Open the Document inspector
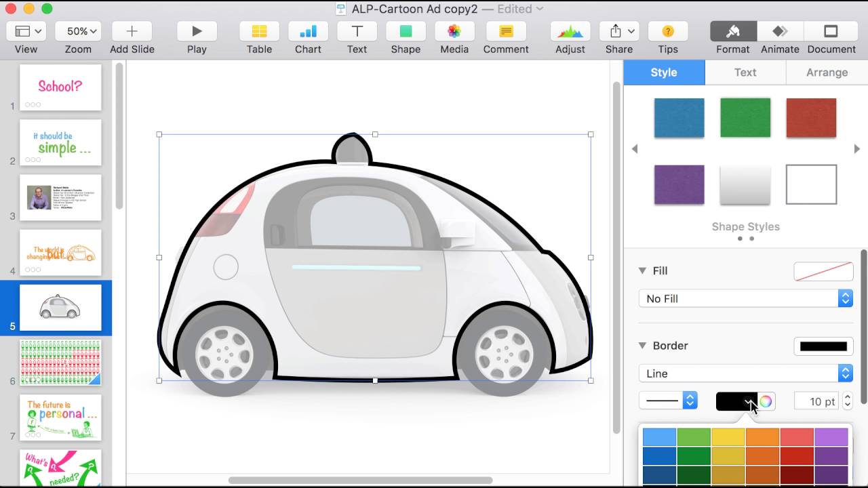 (x=831, y=31)
